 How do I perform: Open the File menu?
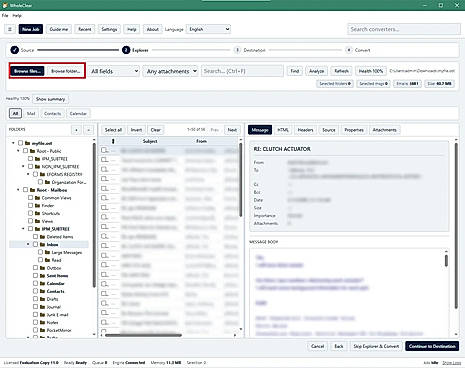[5, 16]
